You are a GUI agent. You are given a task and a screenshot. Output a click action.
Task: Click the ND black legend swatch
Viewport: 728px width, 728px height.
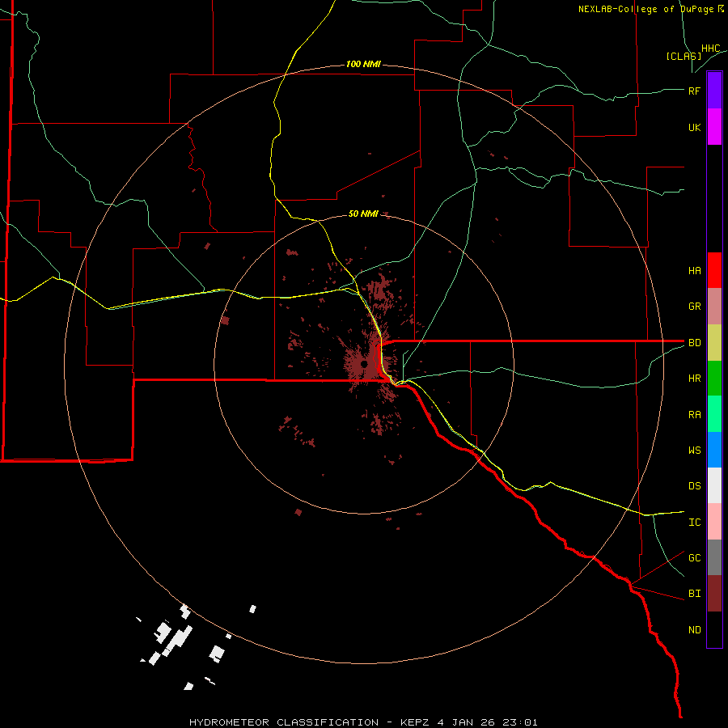pos(714,629)
